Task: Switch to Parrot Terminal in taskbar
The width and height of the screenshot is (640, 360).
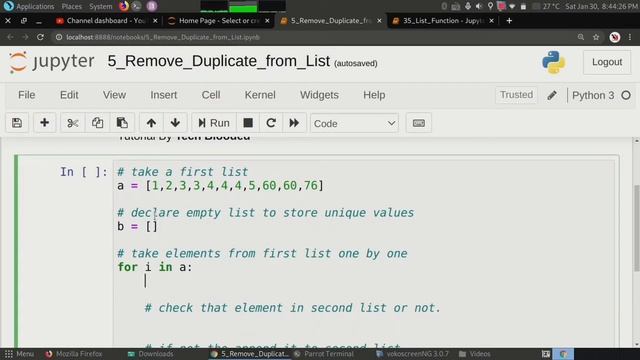Action: 324,354
